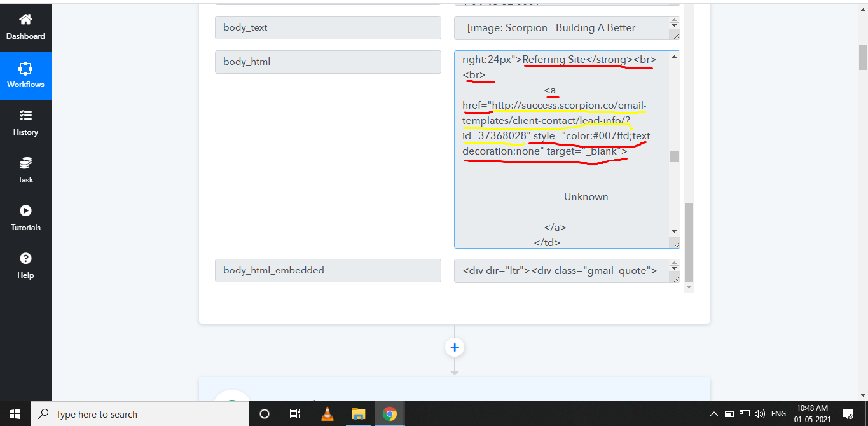Open Workflows in the sidebar
The image size is (868, 426).
(25, 75)
